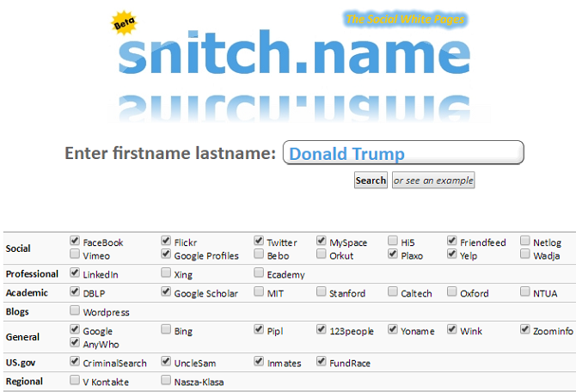Enable the V Kontakte checkbox
576x392 pixels.
tap(75, 380)
